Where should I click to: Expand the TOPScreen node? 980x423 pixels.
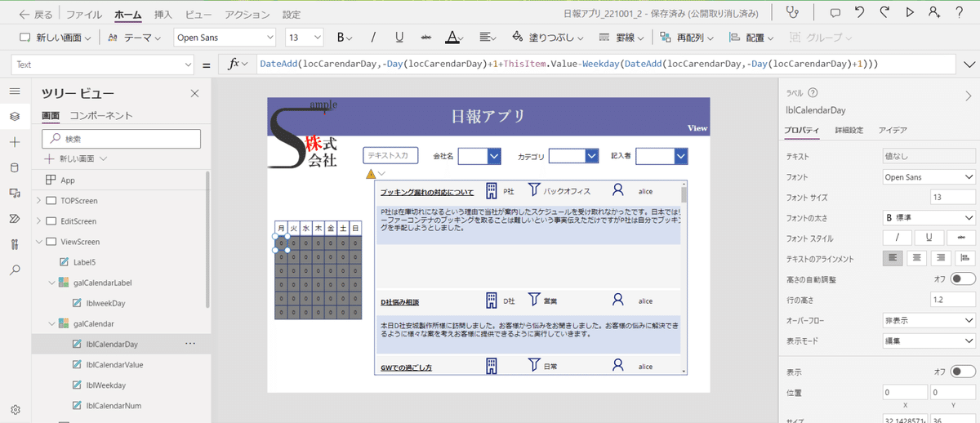[38, 201]
